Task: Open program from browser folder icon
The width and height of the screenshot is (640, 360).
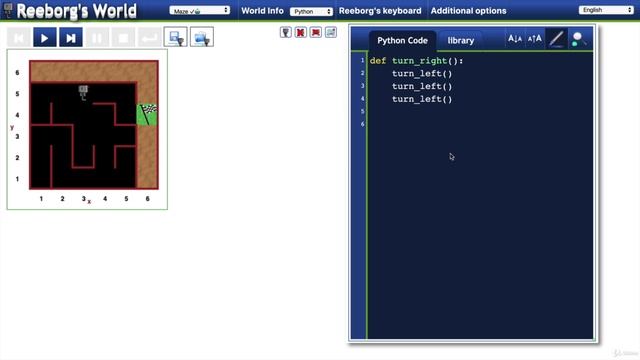Action: tap(202, 38)
